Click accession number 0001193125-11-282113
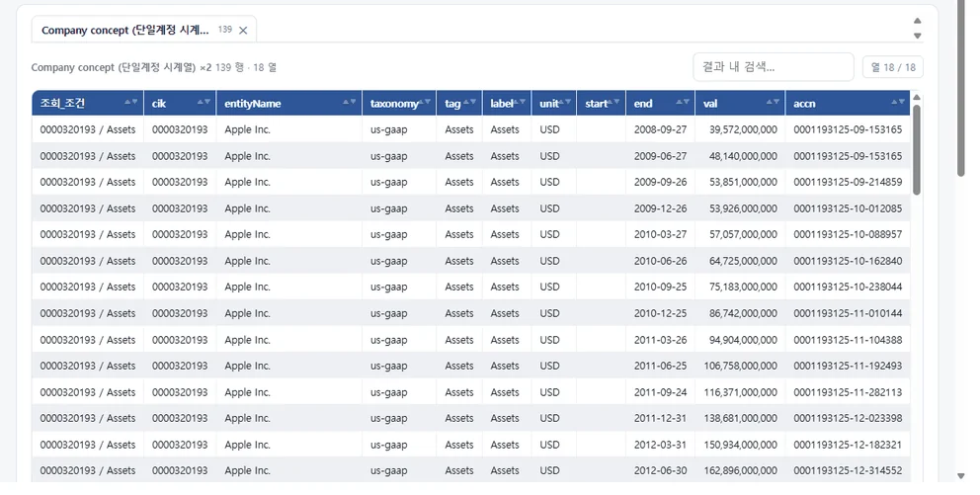 [848, 392]
